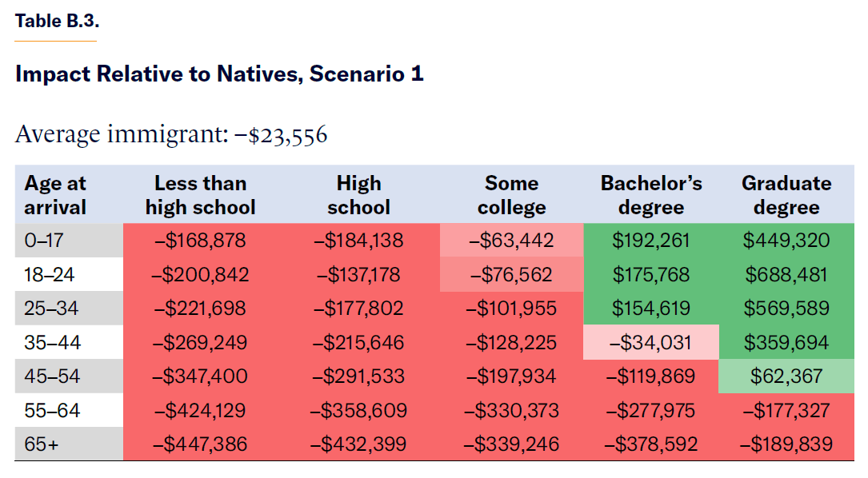Click the Graduate degree column header
Image resolution: width=868 pixels, height=478 pixels.
pos(786,195)
